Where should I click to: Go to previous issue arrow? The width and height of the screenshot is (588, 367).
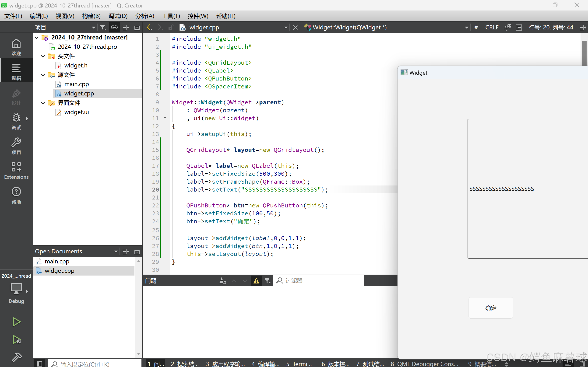[x=234, y=281]
